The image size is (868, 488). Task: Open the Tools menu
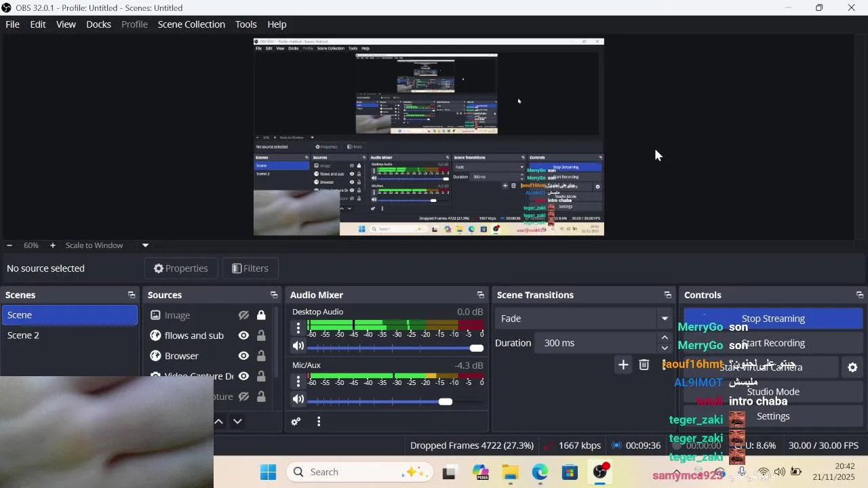tap(246, 24)
